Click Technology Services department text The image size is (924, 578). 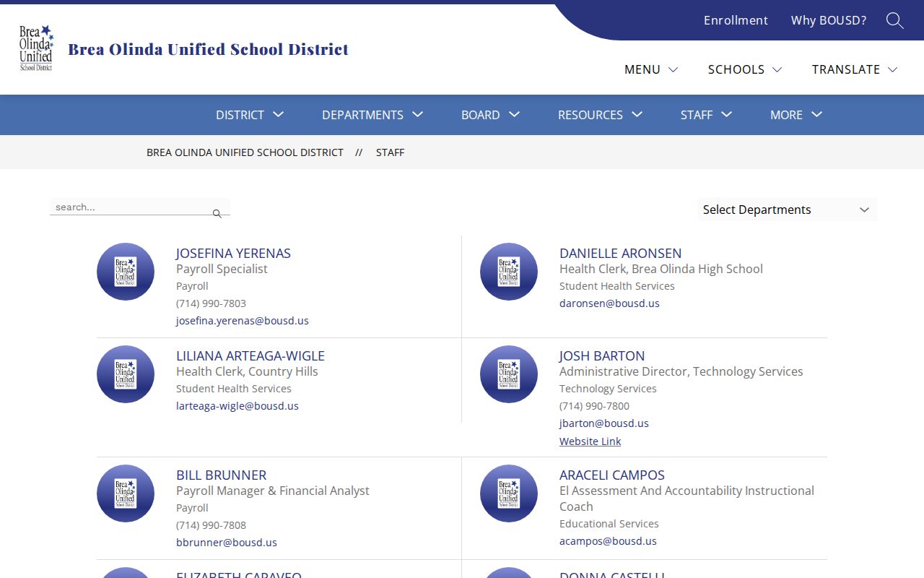pyautogui.click(x=608, y=389)
